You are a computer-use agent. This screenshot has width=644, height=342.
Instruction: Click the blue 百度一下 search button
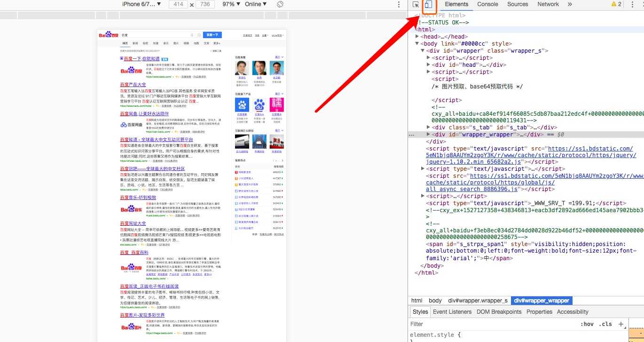213,35
